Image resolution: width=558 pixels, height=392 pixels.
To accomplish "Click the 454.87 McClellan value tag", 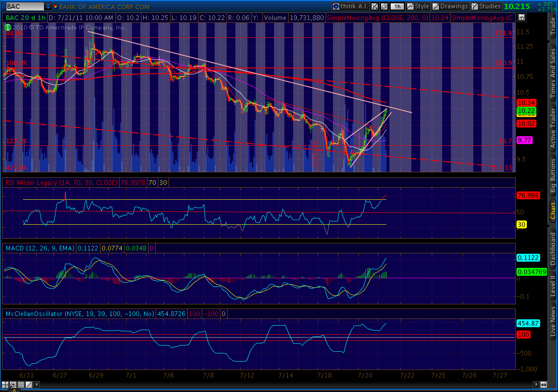I will 528,323.
